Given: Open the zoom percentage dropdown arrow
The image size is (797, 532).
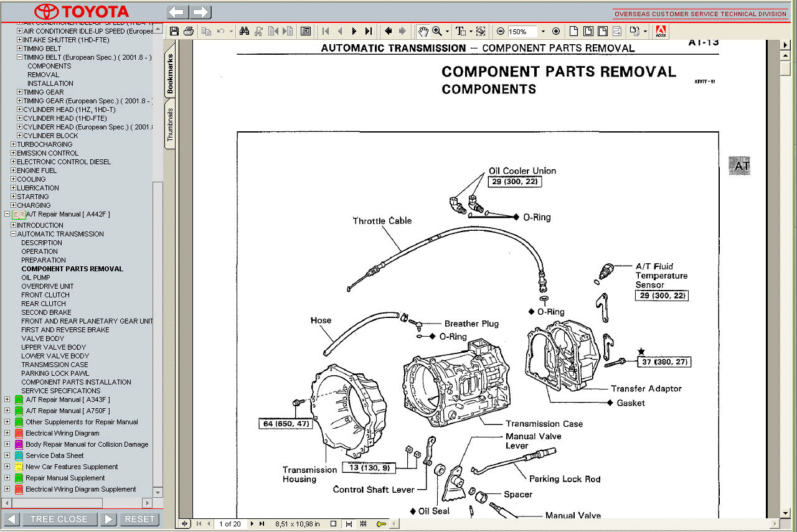Looking at the screenshot, I should tap(543, 31).
